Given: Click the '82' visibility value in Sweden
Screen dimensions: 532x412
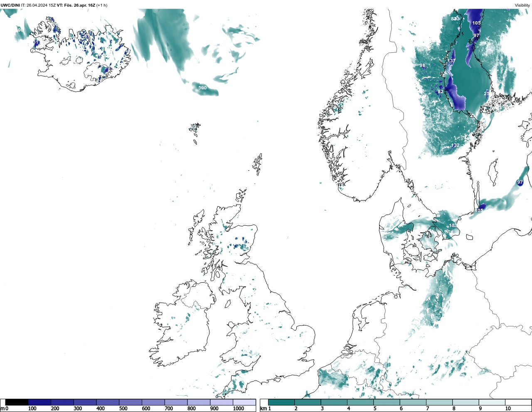Looking at the screenshot, I should coord(440,92).
